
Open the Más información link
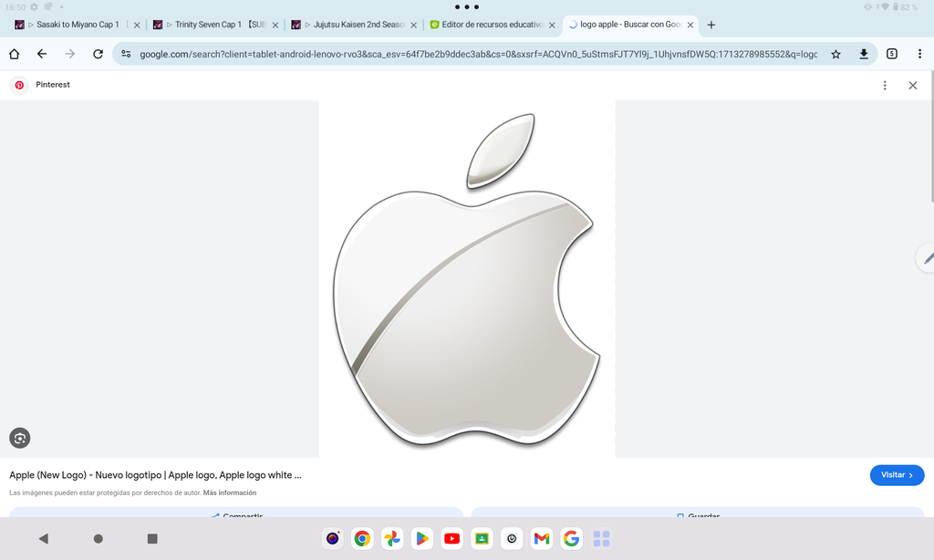[229, 493]
